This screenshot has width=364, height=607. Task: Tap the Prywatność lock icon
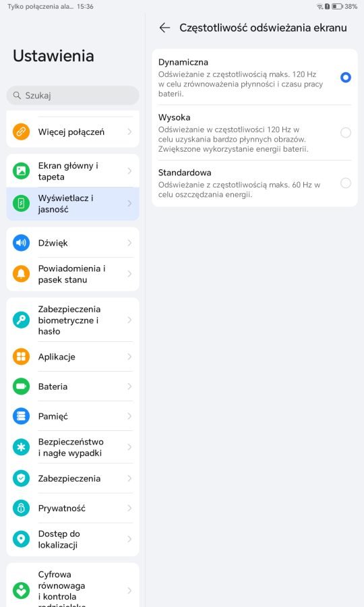click(x=21, y=508)
